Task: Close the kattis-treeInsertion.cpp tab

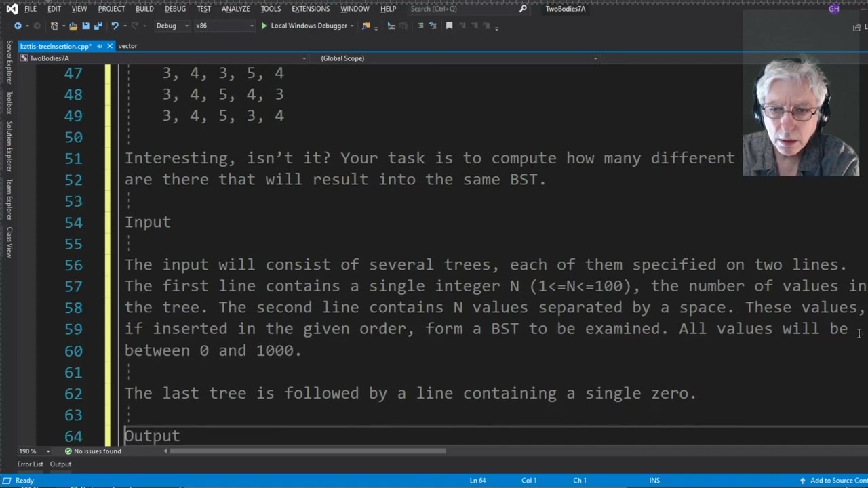Action: pyautogui.click(x=109, y=46)
